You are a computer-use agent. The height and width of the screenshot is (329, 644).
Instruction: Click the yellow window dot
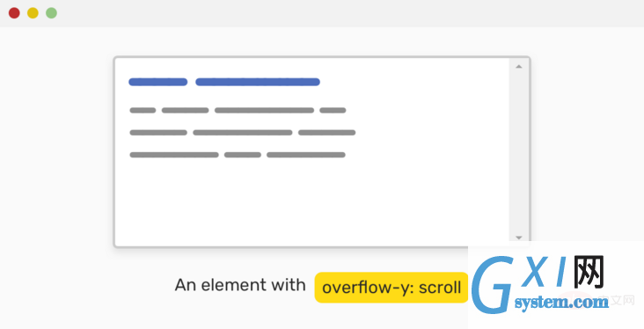[x=33, y=13]
